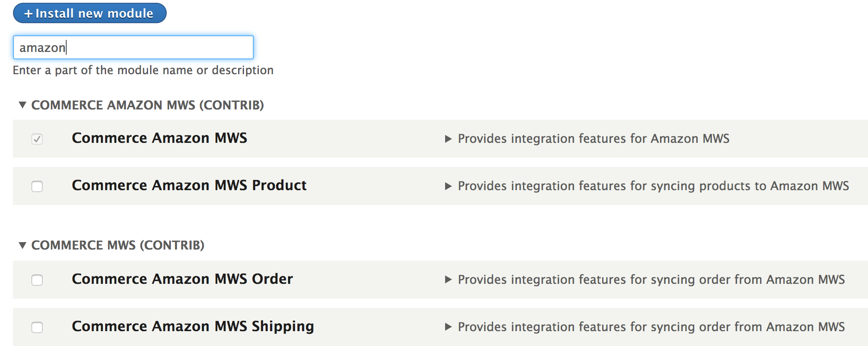The image size is (868, 346).
Task: Click the Amazon MWS integration description text
Action: pos(593,138)
